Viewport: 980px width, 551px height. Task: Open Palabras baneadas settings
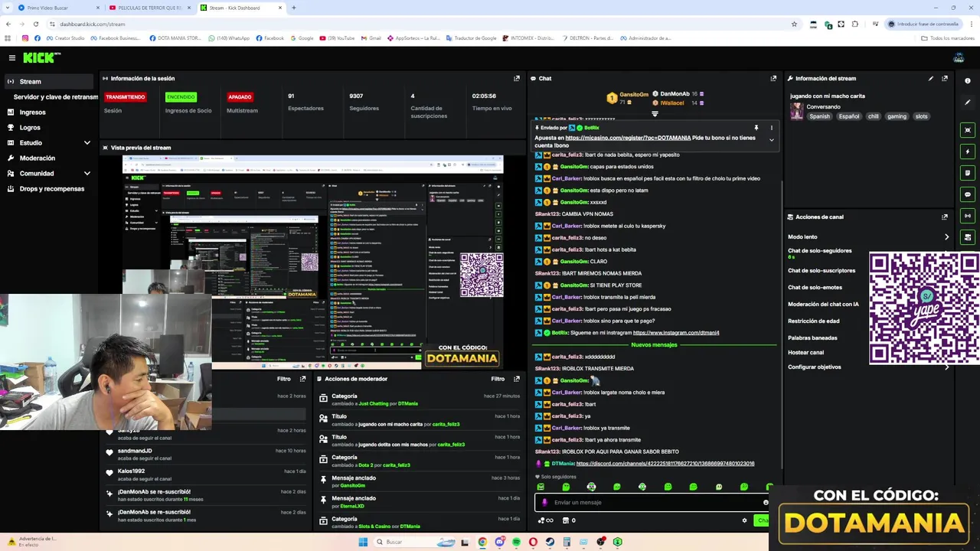click(812, 337)
